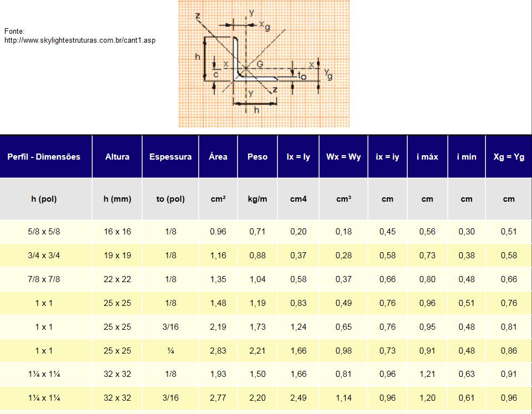Viewport: 532px width, 414px height.
Task: Click the 'Xg = Yg' header cell
Action: click(x=509, y=157)
